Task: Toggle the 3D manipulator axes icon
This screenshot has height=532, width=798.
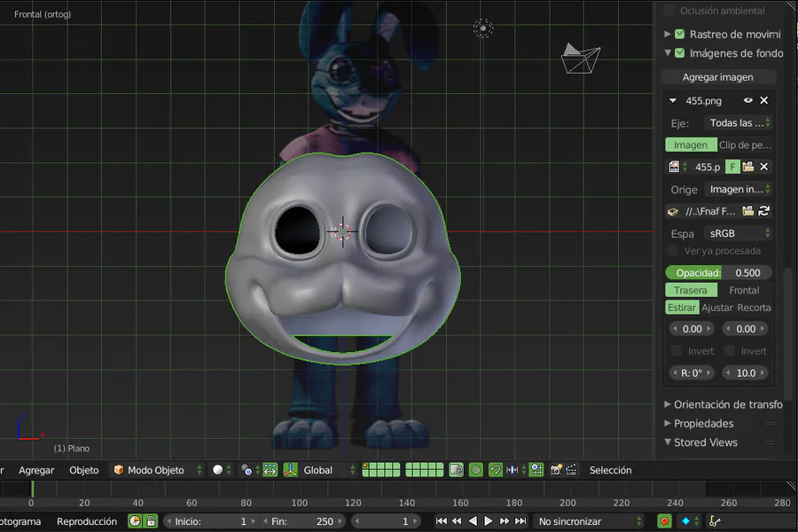Action: (x=290, y=470)
